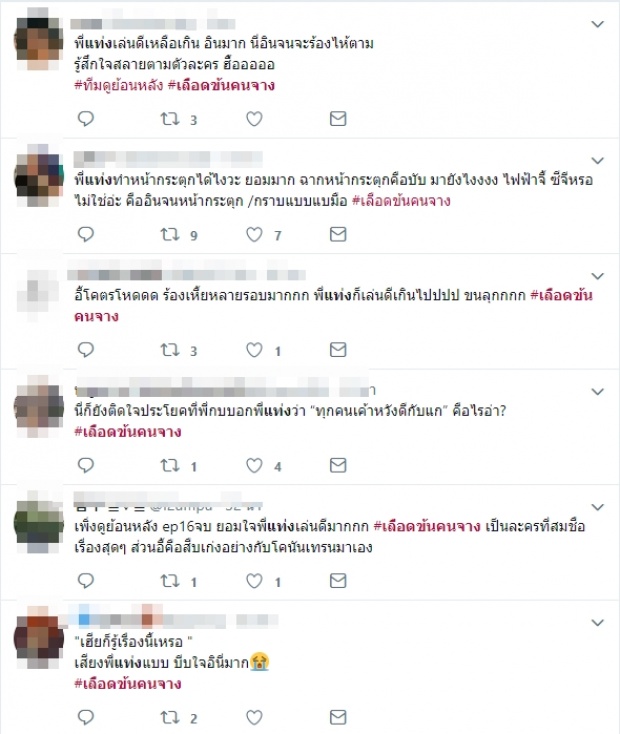Viewport: 620px width, 734px height.
Task: Expand options for the third tweet
Action: coord(598,276)
